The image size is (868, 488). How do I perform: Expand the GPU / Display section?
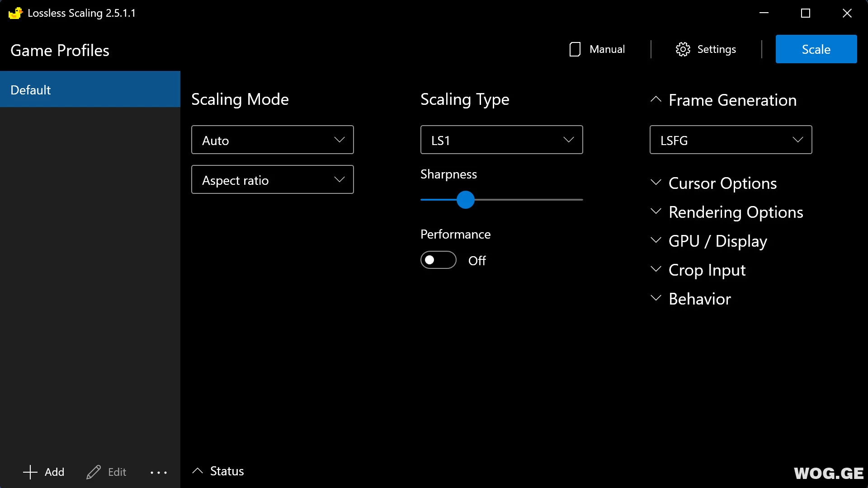708,241
